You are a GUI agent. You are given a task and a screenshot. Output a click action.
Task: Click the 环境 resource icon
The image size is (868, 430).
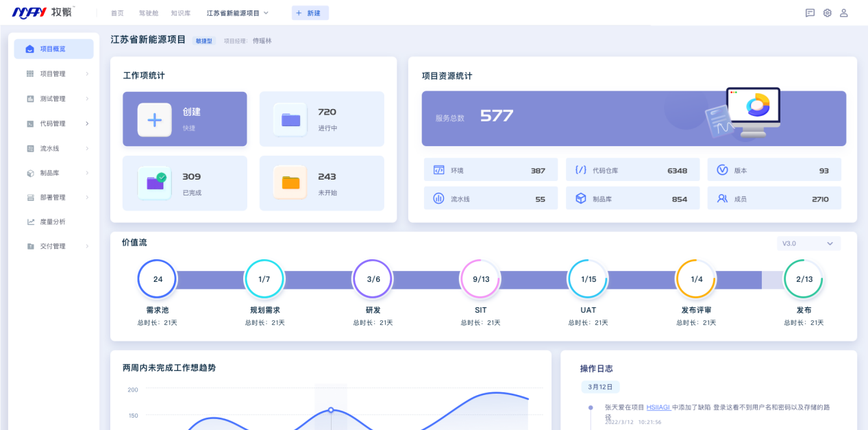(x=438, y=170)
